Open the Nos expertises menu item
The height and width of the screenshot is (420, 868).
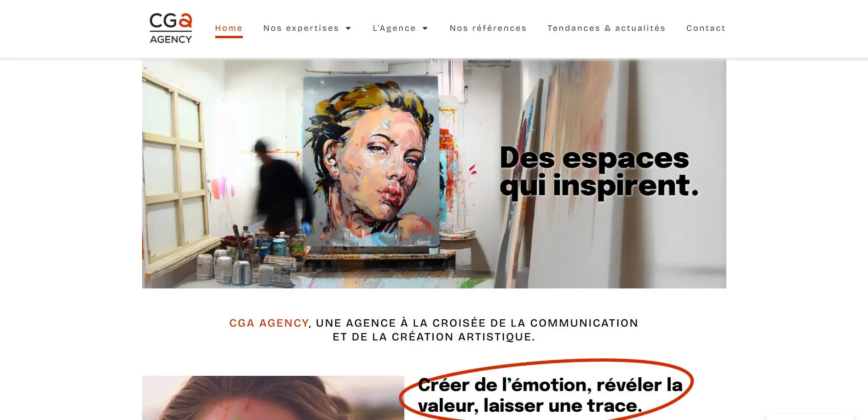coord(301,28)
